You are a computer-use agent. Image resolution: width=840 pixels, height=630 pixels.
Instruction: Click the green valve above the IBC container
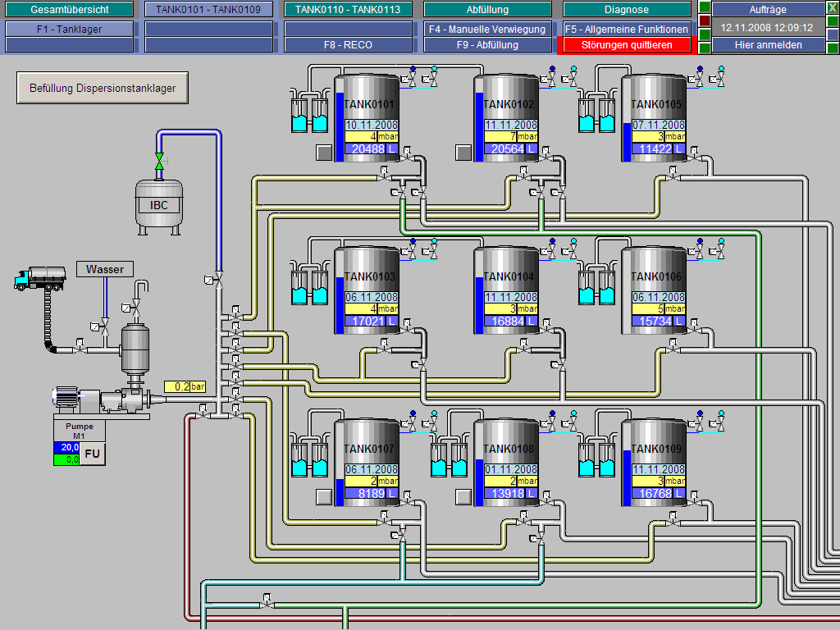coord(160,161)
